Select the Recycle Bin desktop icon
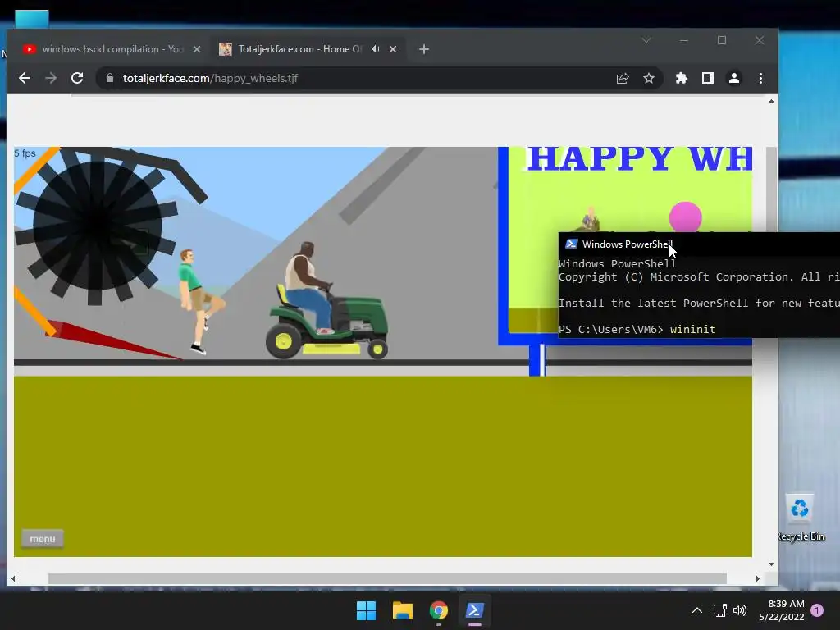Viewport: 840px width, 630px height. point(801,518)
